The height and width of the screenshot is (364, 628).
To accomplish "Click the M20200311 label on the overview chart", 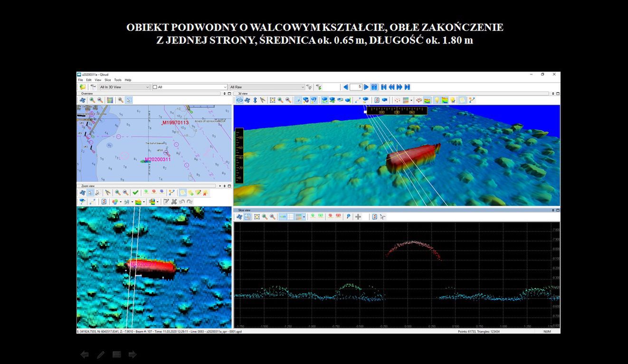I will click(x=158, y=159).
